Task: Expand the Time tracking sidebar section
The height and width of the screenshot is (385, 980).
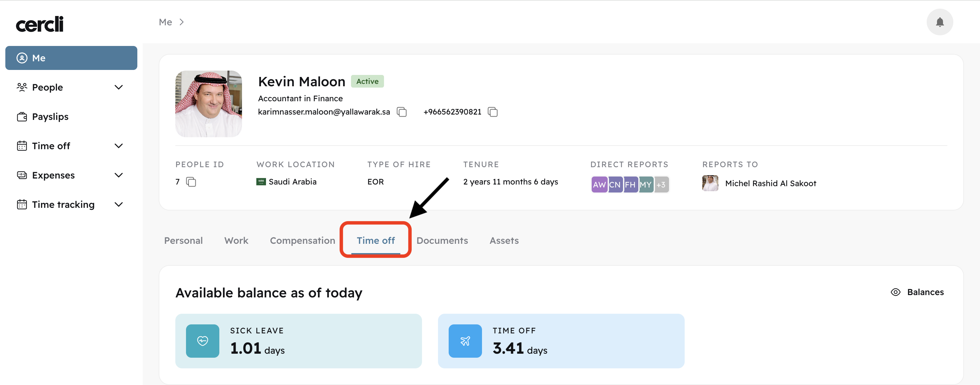Action: point(119,204)
